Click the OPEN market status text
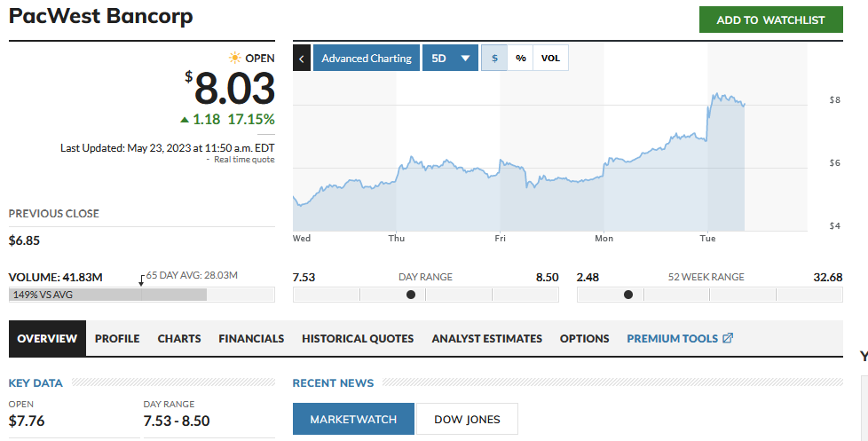Screen dimensions: 868x441 [x=260, y=58]
